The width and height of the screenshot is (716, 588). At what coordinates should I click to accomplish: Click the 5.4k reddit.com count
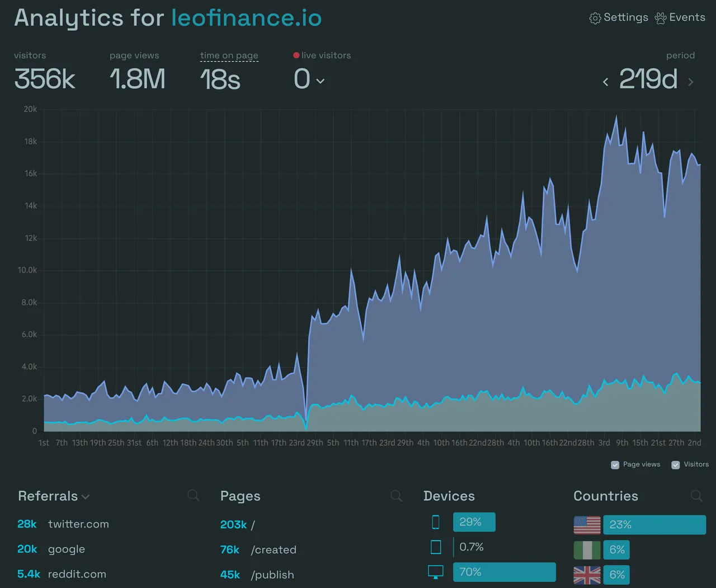(x=29, y=574)
